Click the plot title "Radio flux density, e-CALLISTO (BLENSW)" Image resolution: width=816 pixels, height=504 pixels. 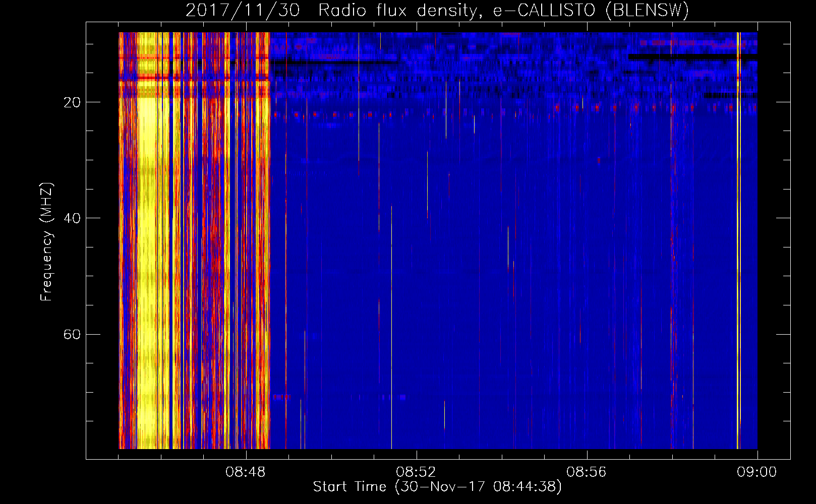[x=503, y=11]
